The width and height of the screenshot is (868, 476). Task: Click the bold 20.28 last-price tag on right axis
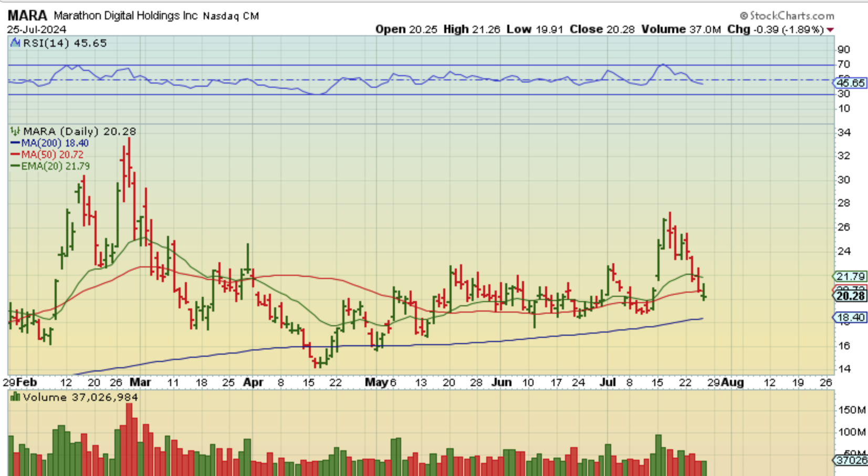coord(850,296)
